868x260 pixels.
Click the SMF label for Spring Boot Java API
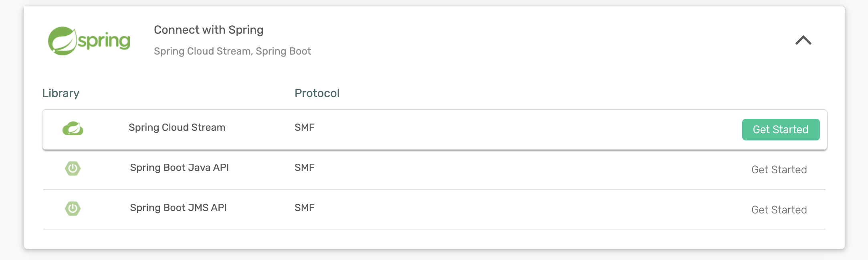(x=304, y=168)
